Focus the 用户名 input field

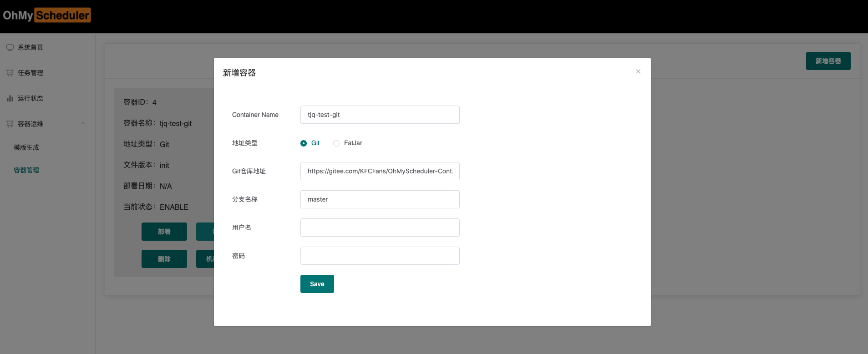380,228
